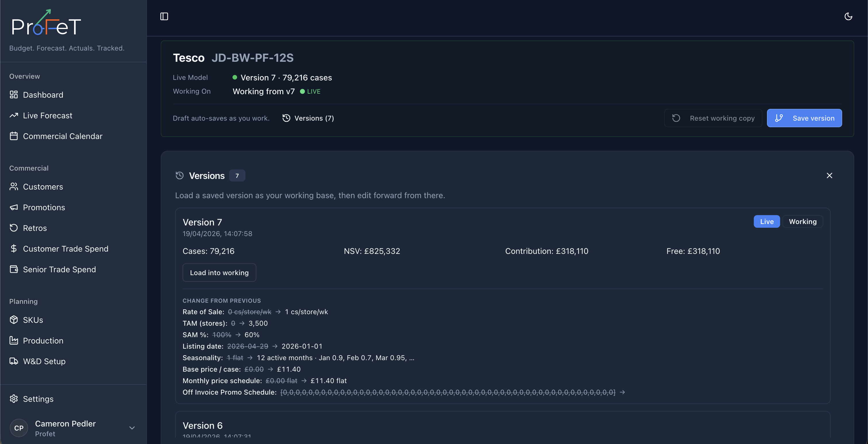Screen dimensions: 868x444
Task: Close the Versions panel
Action: pyautogui.click(x=830, y=176)
